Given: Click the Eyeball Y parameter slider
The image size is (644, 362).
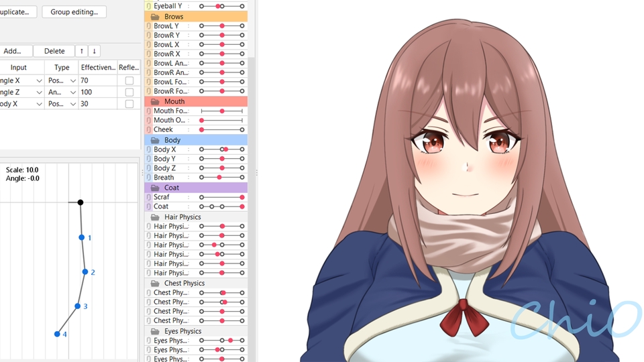Looking at the screenshot, I should pos(222,6).
